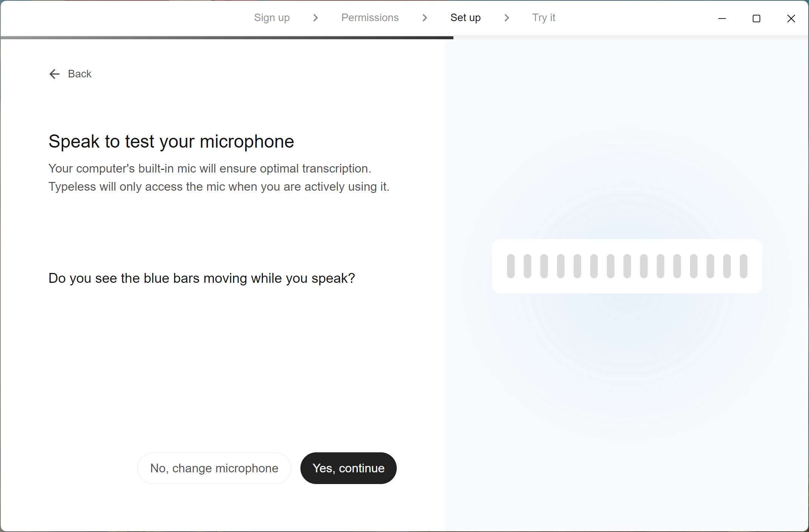Select the Set up step
Screen dimensions: 809x532
pos(465,18)
